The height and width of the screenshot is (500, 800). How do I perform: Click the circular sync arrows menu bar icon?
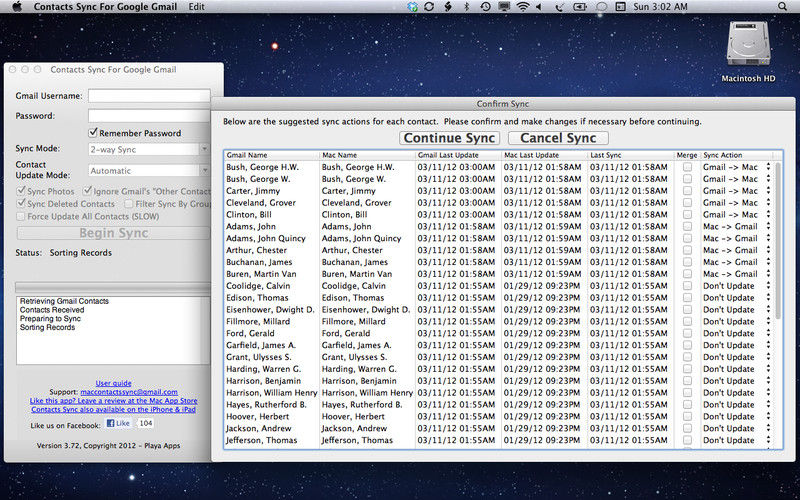429,7
